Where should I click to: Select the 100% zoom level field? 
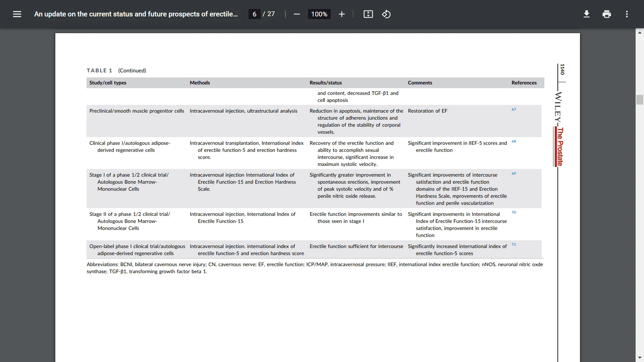(319, 14)
